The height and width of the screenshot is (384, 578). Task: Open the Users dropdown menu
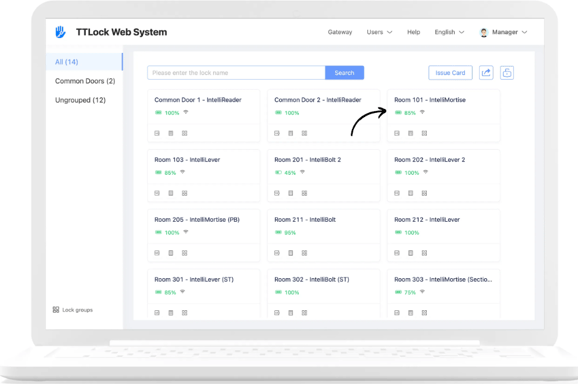pos(379,32)
